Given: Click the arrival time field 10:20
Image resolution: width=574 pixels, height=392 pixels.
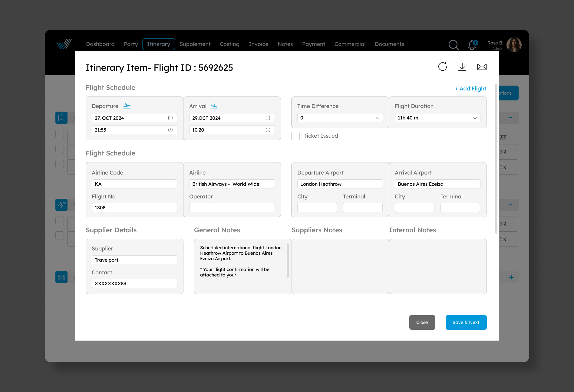Looking at the screenshot, I should coord(232,130).
